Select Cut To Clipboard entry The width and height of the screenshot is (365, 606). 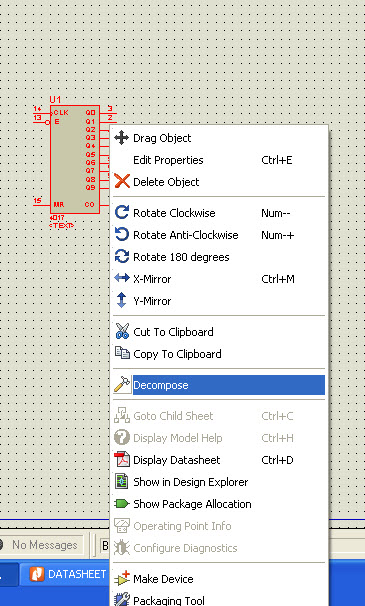tap(219, 332)
